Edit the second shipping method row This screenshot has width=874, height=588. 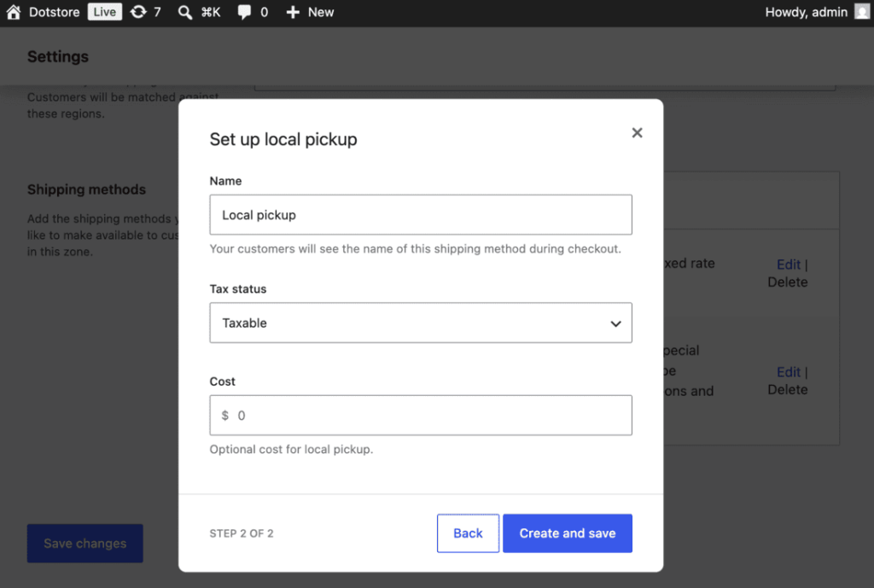coord(788,372)
